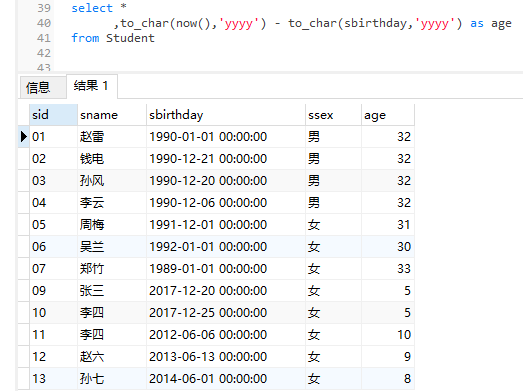
Task: Select birthday cell 1990-12-21 00:00:00
Action: [x=225, y=159]
